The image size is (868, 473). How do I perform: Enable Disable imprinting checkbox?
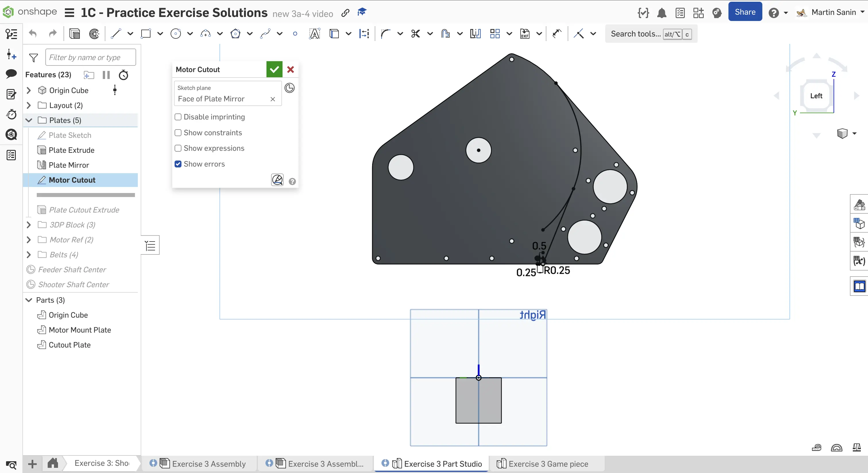click(178, 117)
